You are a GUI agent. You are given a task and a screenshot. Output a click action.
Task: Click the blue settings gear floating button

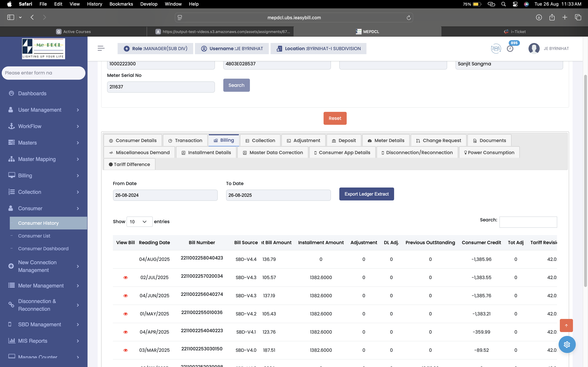point(567,344)
